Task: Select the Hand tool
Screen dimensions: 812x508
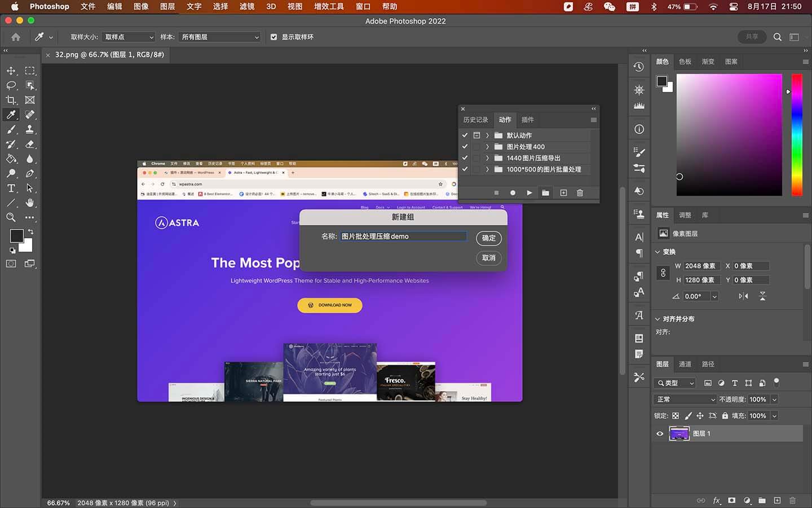Action: point(30,203)
